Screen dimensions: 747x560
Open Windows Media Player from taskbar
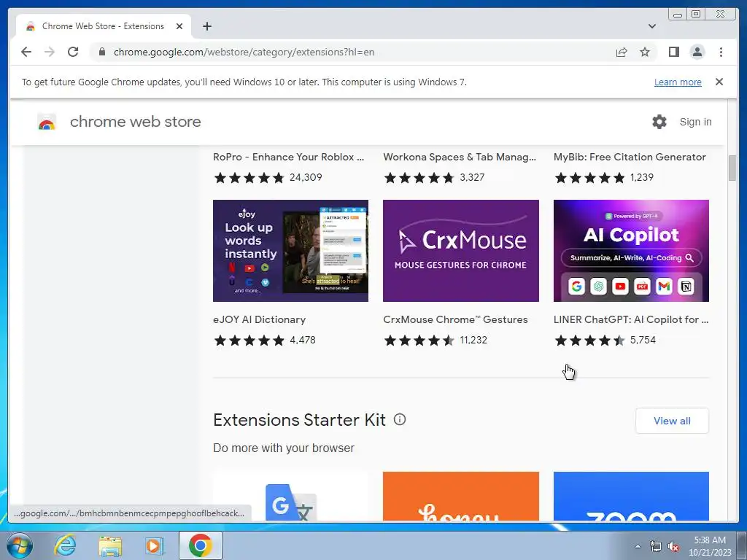tap(154, 545)
